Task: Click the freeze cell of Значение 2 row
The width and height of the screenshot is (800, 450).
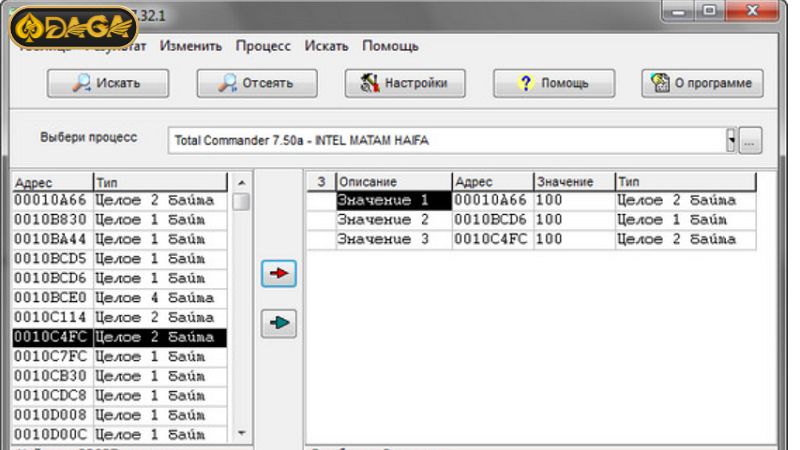Action: tap(321, 220)
